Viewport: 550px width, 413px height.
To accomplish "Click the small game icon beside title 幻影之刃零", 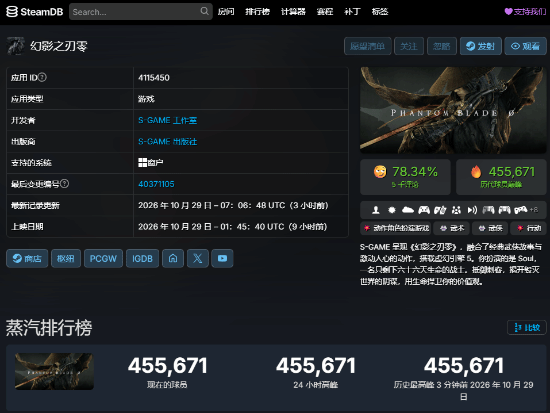I will (x=15, y=46).
